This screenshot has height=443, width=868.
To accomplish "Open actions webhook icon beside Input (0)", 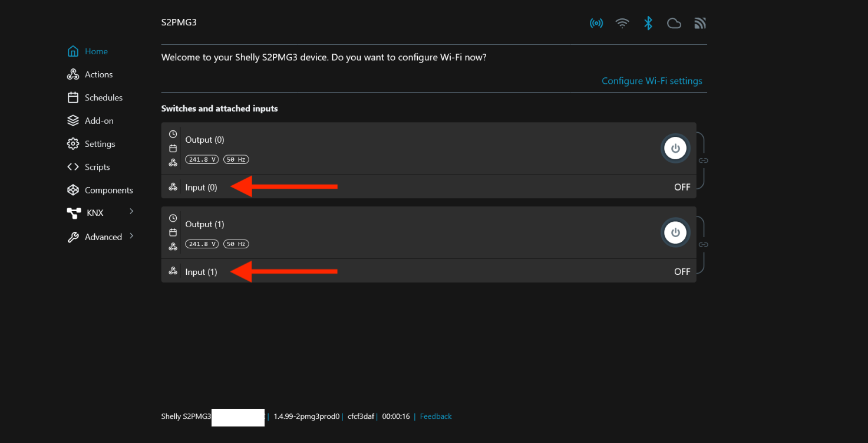I will (x=173, y=187).
